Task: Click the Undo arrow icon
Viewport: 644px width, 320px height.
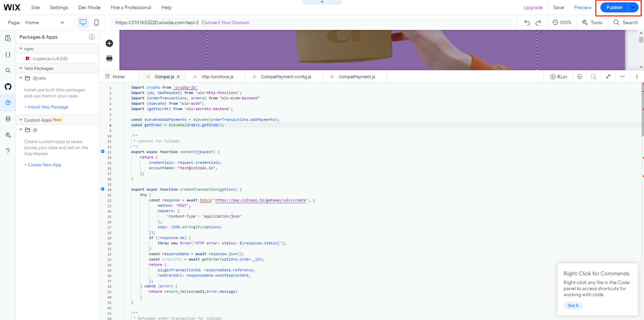Action: 527,22
